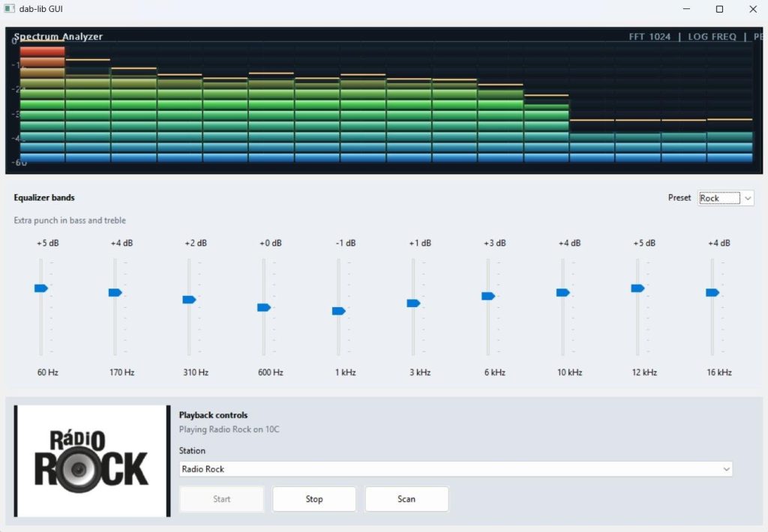
Task: Start a station scan with Scan button
Action: pyautogui.click(x=406, y=499)
